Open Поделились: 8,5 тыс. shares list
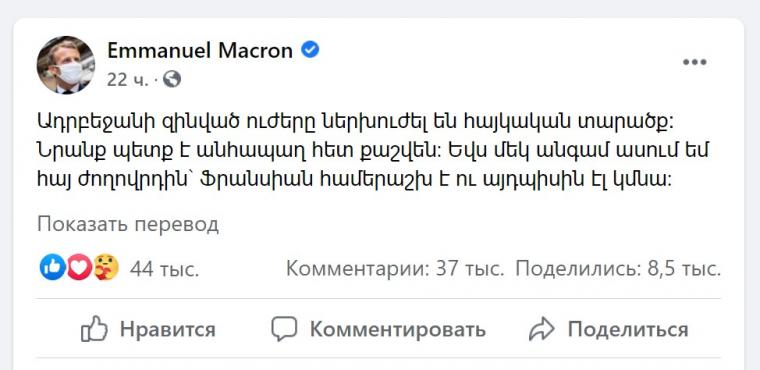 618,268
